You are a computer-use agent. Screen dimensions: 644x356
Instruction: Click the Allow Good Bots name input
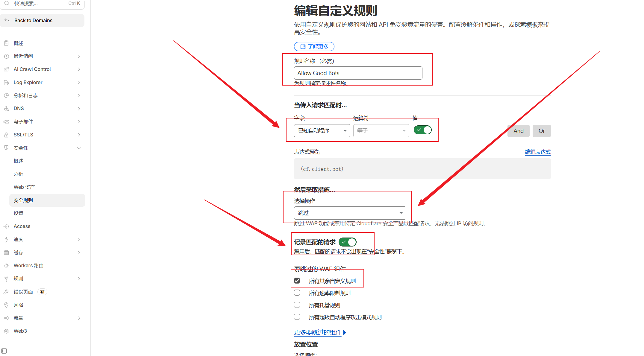[x=358, y=73]
